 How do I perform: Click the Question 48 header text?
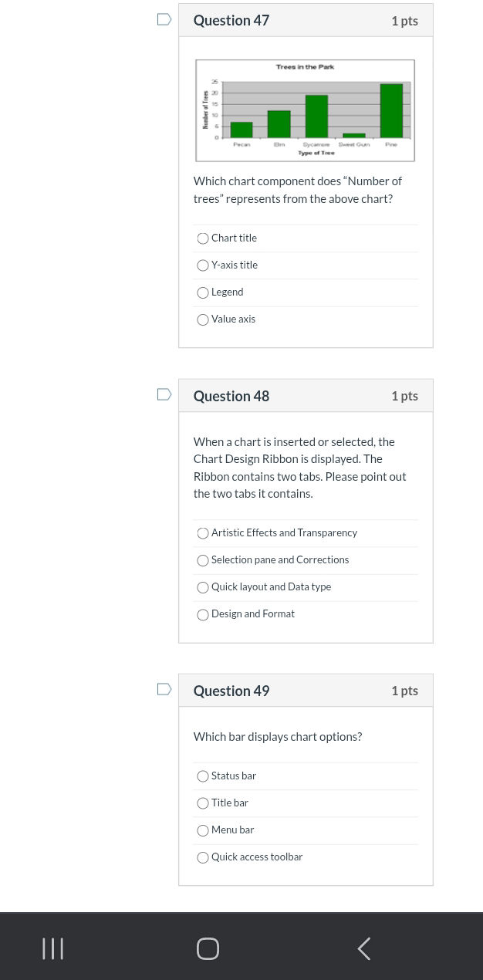point(231,396)
